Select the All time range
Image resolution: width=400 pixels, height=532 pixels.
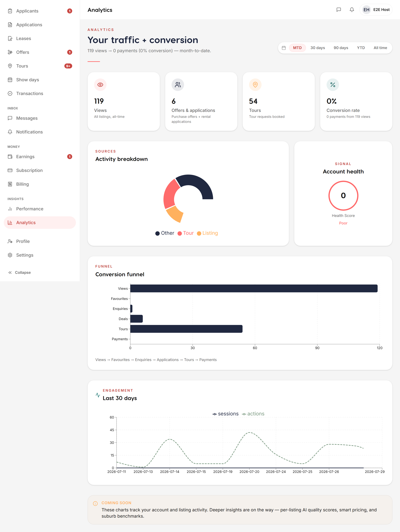click(x=380, y=48)
